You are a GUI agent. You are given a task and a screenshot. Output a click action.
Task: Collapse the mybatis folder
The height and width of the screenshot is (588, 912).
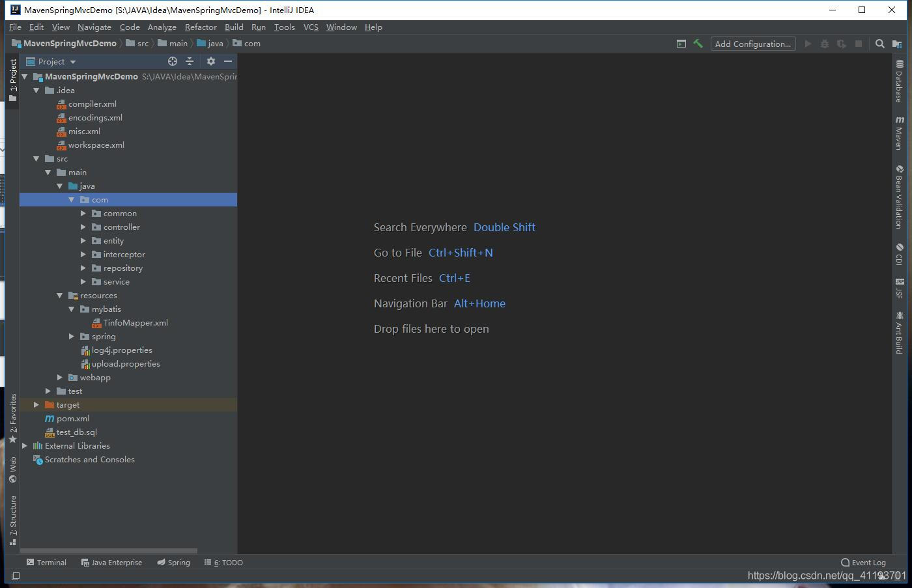[72, 309]
